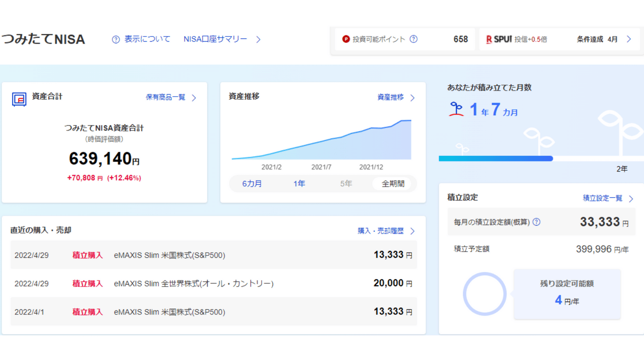Screen dimensions: 644x362
Task: Select the 5年 period tab
Action: [346, 184]
